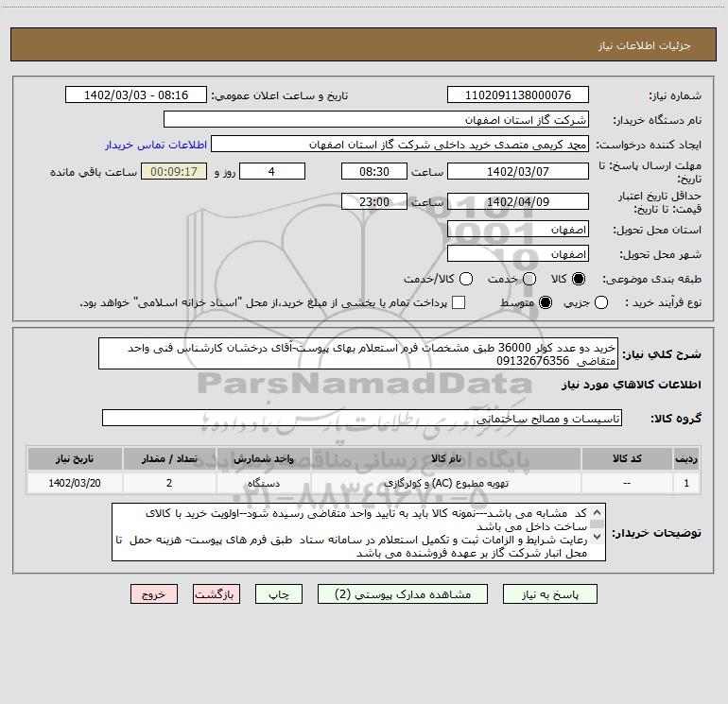Click the response deadline date 1402/03/07
Image resolution: width=728 pixels, height=704 pixels.
518,171
